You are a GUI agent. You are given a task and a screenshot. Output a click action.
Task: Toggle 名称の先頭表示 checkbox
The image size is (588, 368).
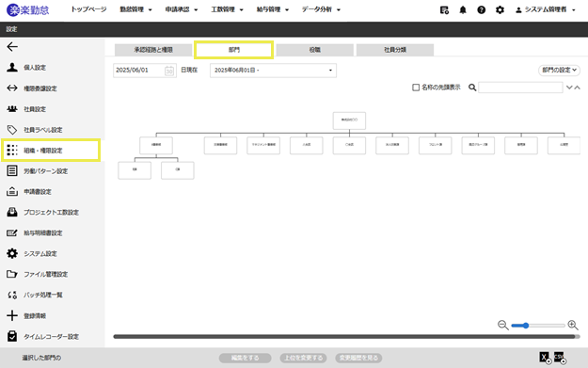[x=416, y=88]
